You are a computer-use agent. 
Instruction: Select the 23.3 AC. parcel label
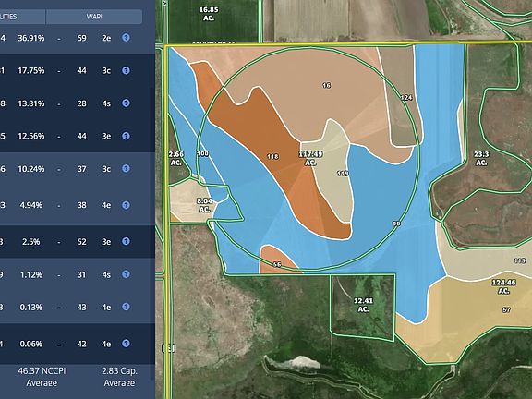tap(481, 159)
